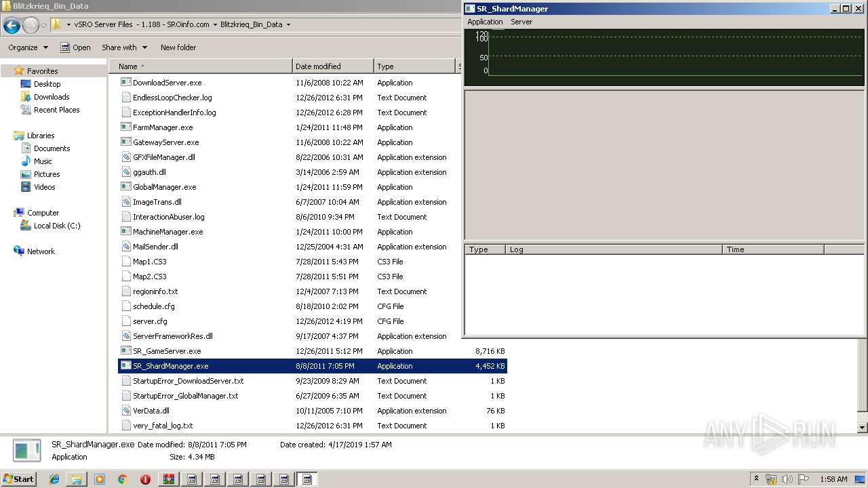Select the very_fatal_log.txt file
The image size is (868, 488).
[163, 426]
